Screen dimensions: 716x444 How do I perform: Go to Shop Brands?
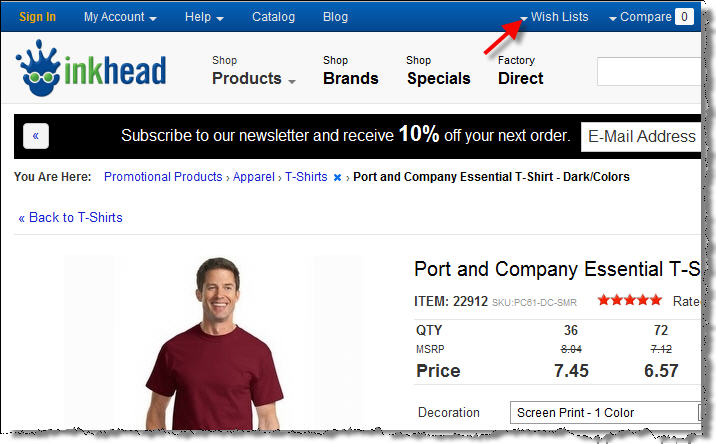tap(350, 70)
